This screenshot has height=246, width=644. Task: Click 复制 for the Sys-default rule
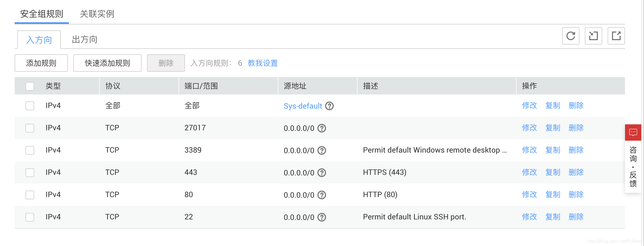[x=553, y=106]
